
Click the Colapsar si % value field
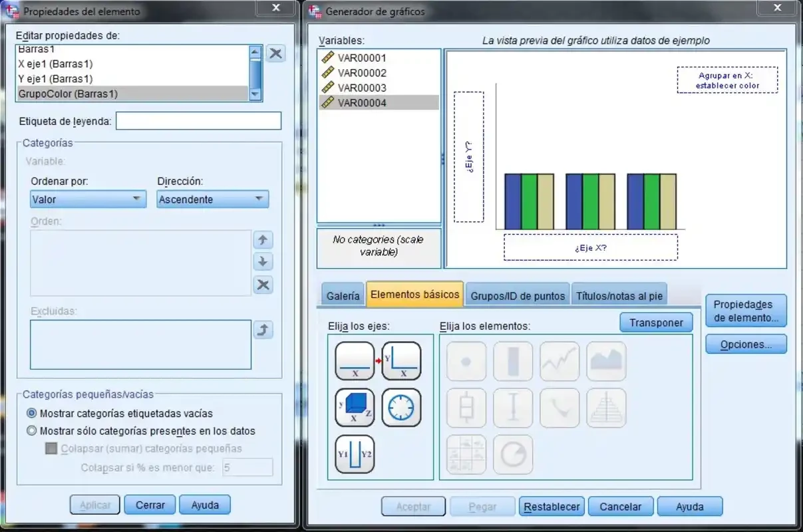point(247,467)
